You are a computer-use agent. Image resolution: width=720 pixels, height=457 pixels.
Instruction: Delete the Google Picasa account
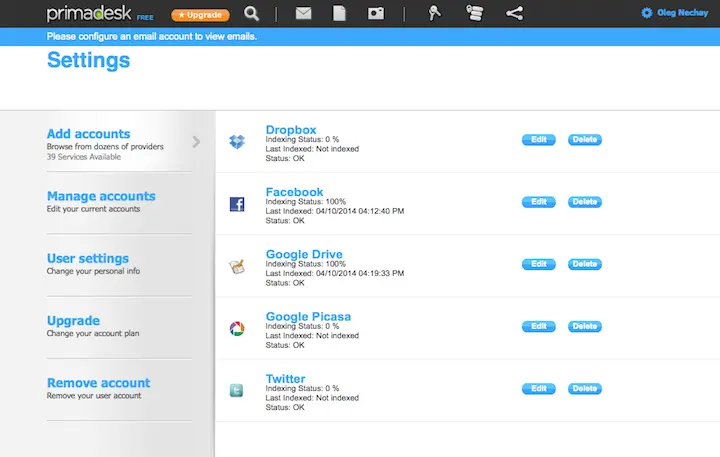click(585, 326)
